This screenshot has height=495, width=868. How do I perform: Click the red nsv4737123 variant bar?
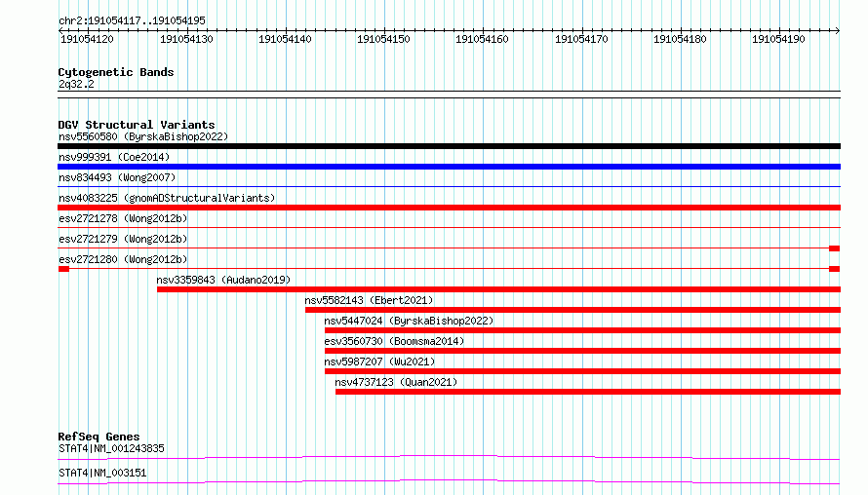click(x=588, y=392)
